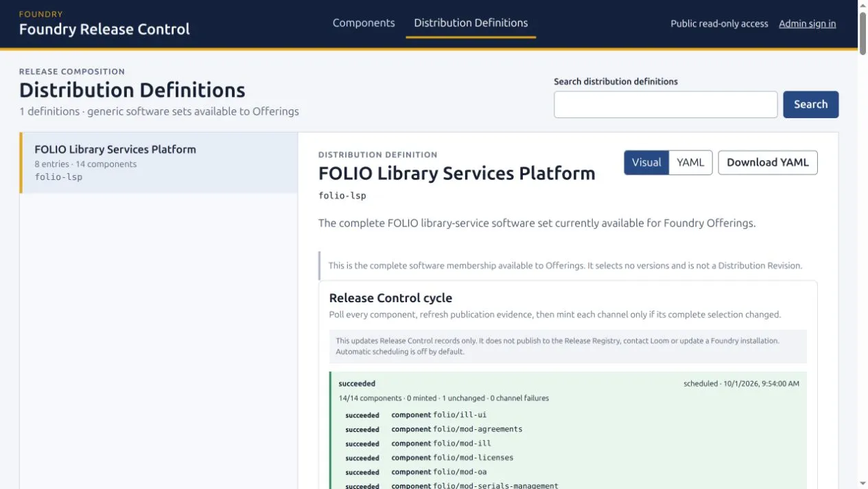Click 'Poll every component' description text

tap(555, 315)
